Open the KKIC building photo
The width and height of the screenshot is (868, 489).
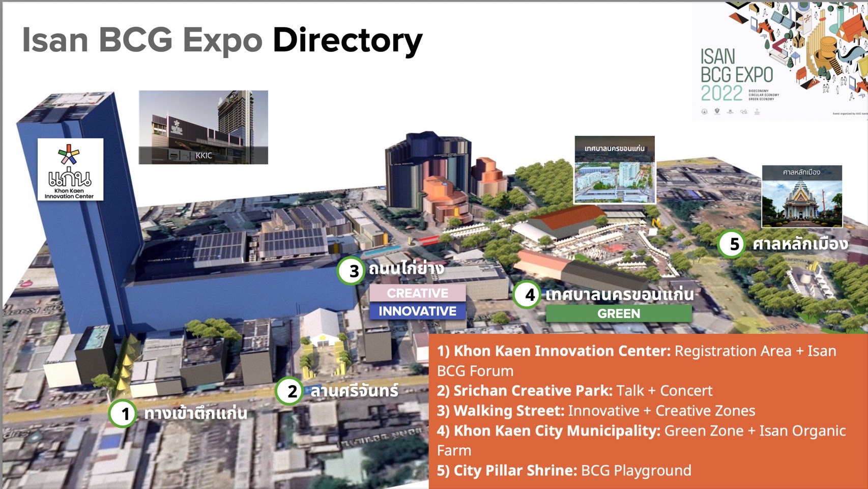[204, 127]
